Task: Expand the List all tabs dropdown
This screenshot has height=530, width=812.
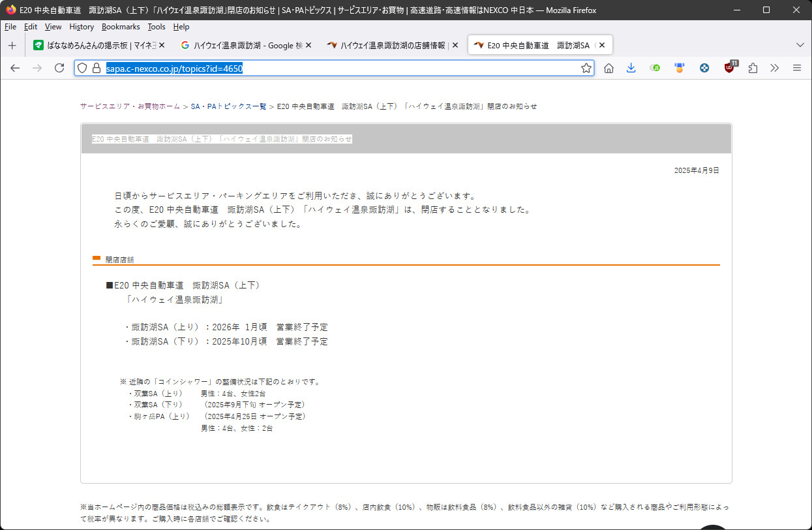Action: tap(800, 45)
